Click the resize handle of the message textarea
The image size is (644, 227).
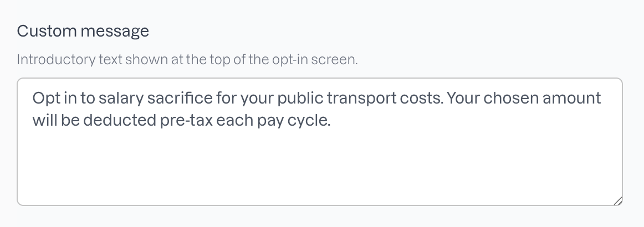tap(618, 200)
